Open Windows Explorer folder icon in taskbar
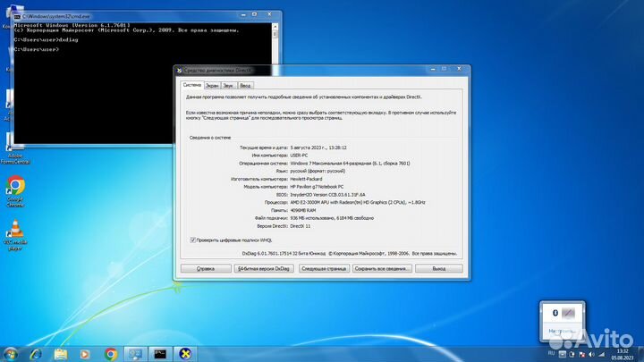This screenshot has height=362, width=644. click(x=61, y=354)
